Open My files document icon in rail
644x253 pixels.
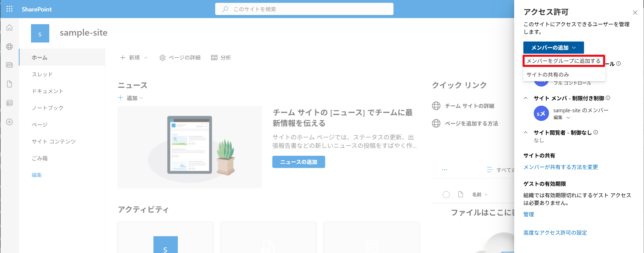click(9, 84)
